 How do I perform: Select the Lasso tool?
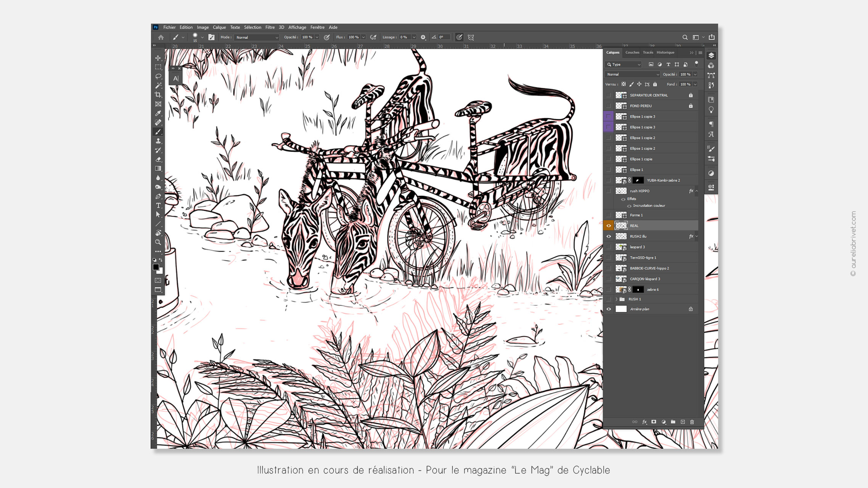[158, 76]
